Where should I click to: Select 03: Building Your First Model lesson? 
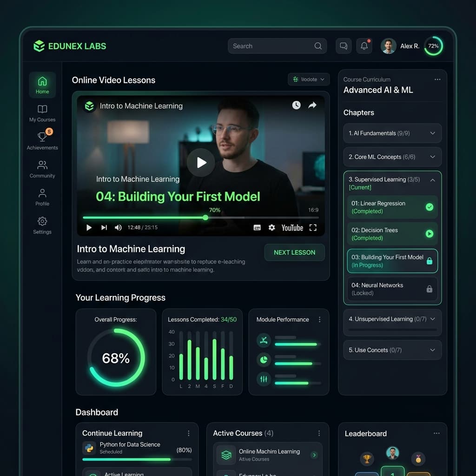click(x=392, y=261)
